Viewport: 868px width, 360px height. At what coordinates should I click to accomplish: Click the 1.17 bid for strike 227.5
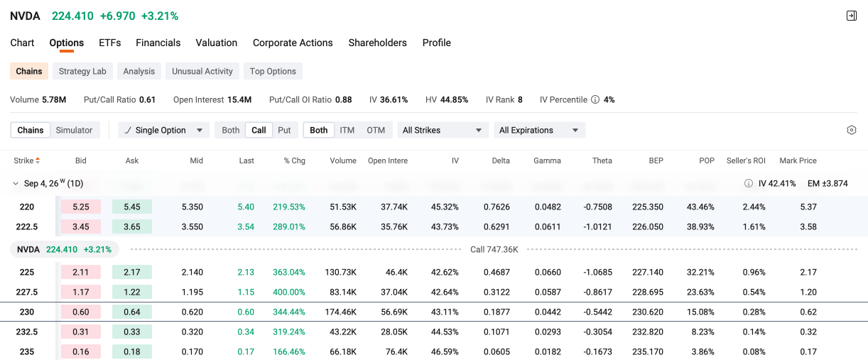[81, 292]
